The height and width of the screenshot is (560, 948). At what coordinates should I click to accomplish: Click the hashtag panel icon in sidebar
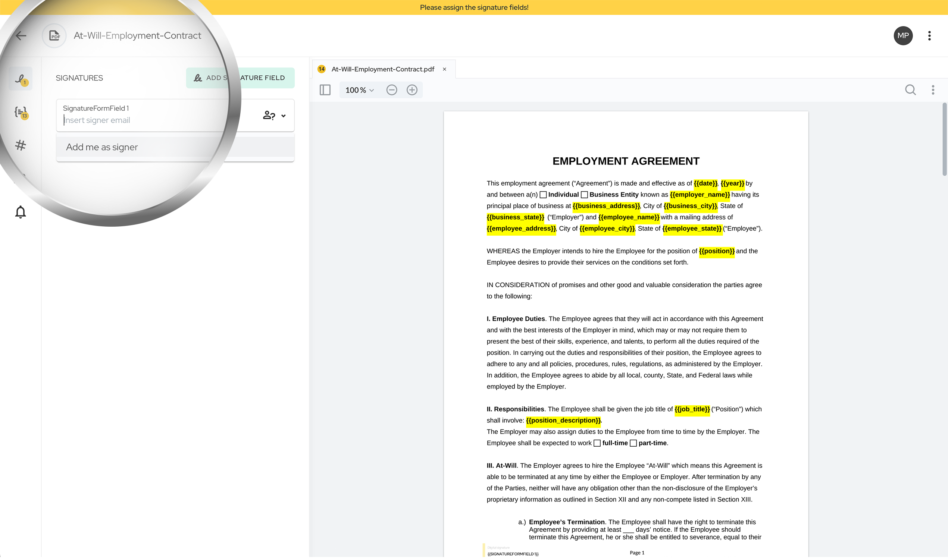tap(21, 145)
